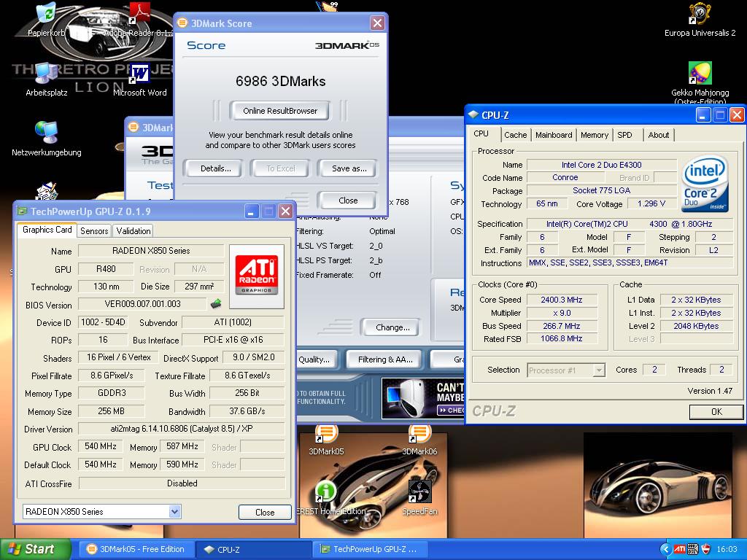Image resolution: width=747 pixels, height=560 pixels.
Task: Select Graphics Card tab in GPU-Z
Action: click(x=47, y=230)
